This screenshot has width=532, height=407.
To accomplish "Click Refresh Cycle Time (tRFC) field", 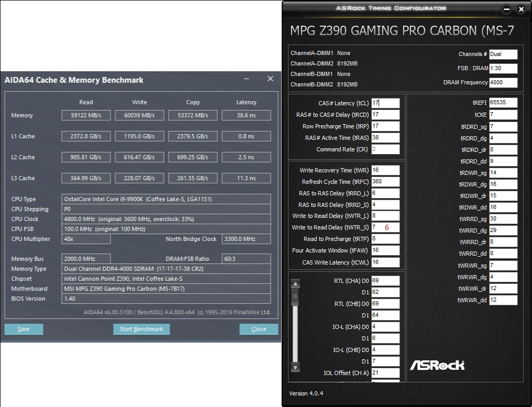I will coord(385,182).
